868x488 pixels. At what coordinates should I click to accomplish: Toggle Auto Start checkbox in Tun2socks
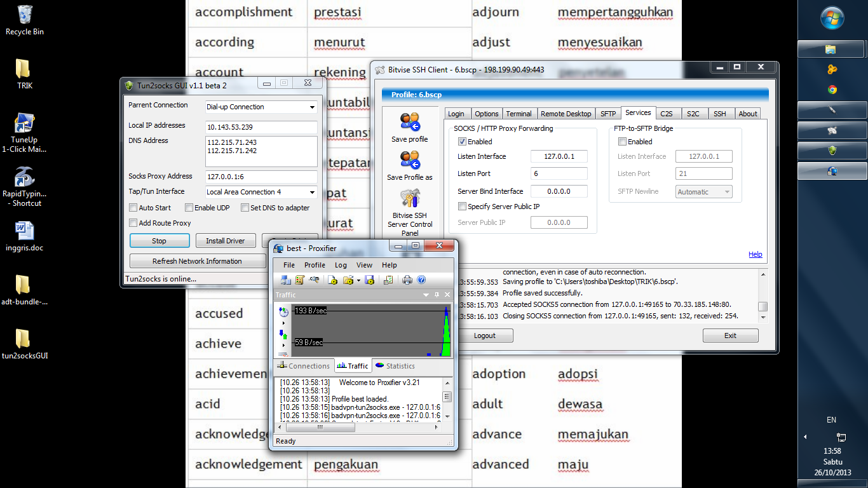pyautogui.click(x=133, y=208)
